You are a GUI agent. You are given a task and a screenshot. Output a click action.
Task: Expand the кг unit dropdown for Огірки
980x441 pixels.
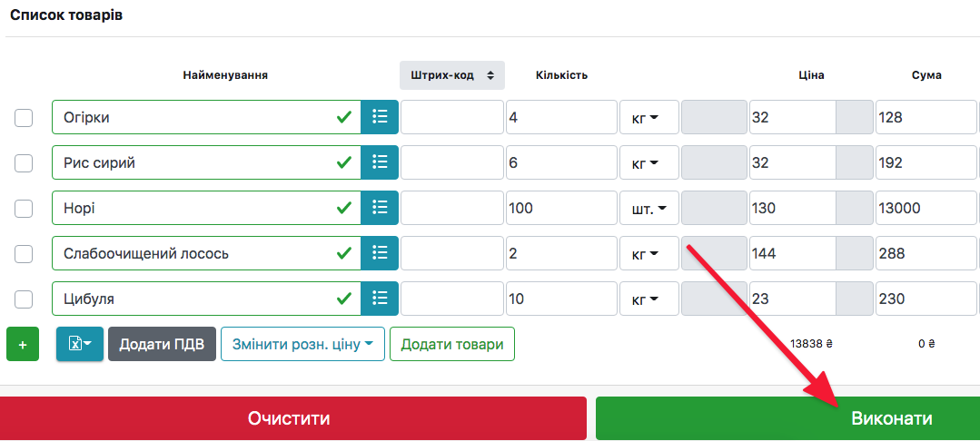pos(648,118)
